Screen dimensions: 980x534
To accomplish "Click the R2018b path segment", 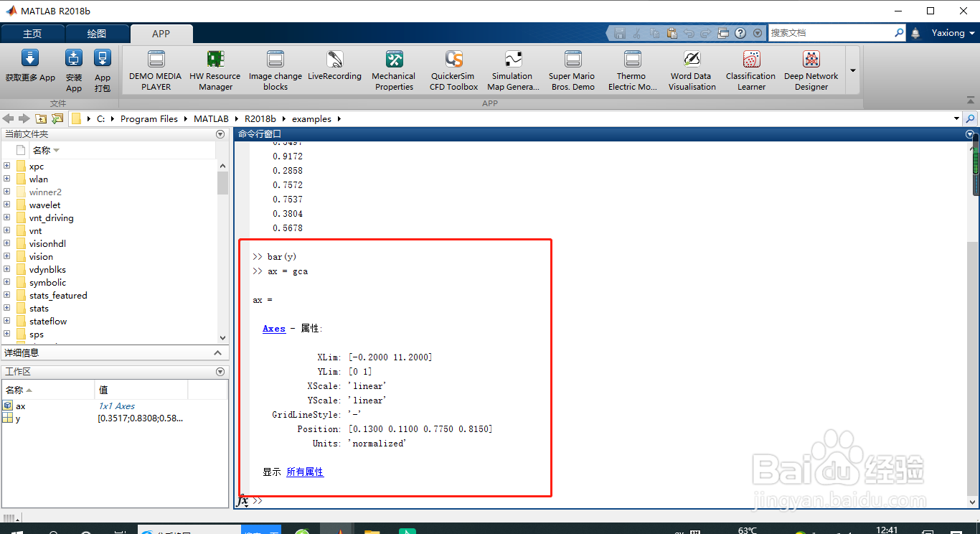I will 261,119.
